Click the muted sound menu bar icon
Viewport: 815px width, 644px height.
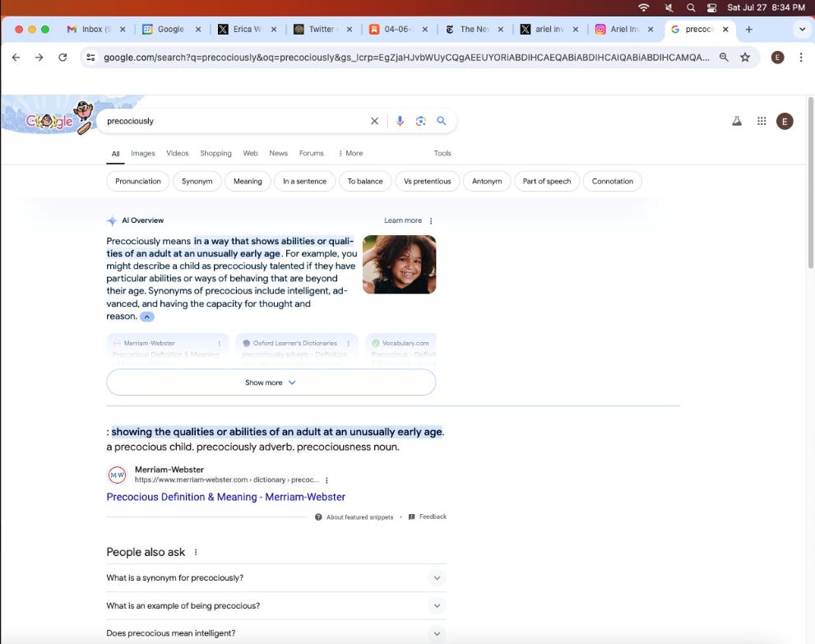pyautogui.click(x=669, y=7)
